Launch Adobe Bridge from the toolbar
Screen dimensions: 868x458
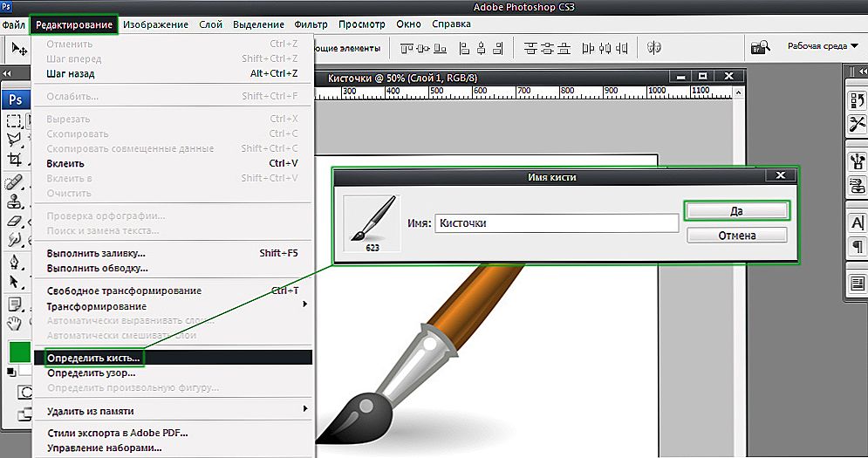coord(760,47)
